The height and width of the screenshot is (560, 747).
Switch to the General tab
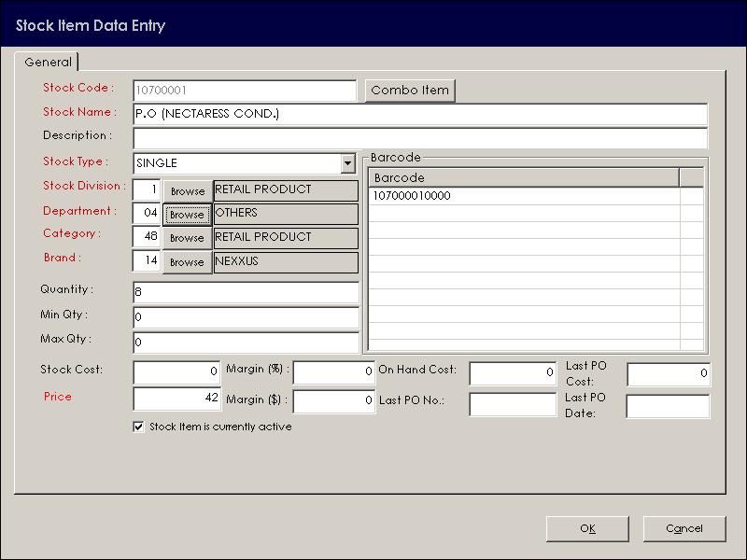click(x=48, y=62)
